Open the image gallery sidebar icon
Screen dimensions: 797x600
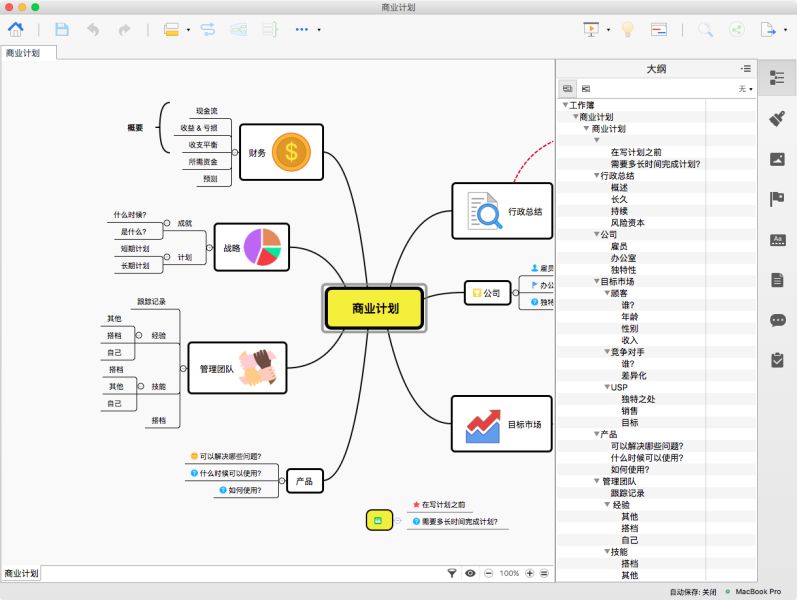click(777, 159)
